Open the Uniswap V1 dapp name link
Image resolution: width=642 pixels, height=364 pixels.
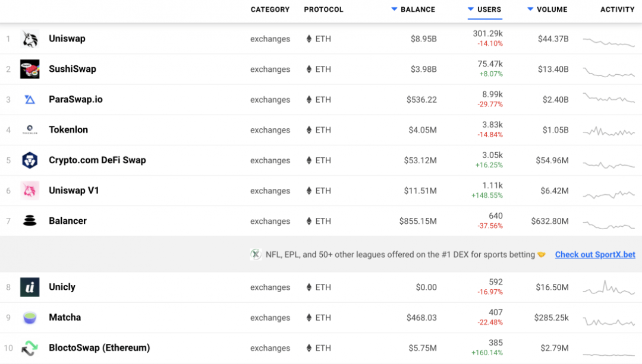coord(74,190)
